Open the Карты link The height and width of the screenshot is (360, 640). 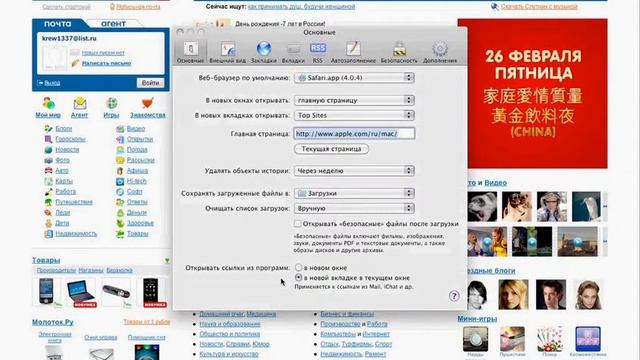click(x=64, y=181)
